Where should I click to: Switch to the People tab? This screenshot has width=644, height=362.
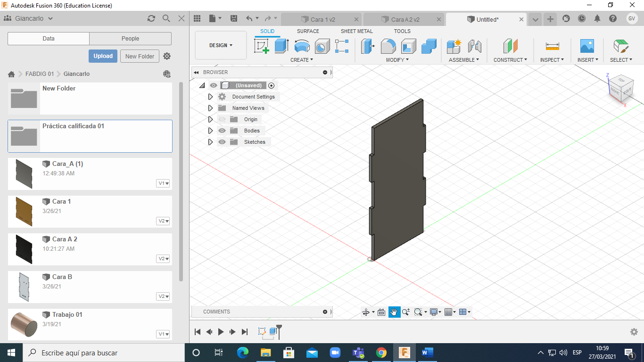coord(130,39)
